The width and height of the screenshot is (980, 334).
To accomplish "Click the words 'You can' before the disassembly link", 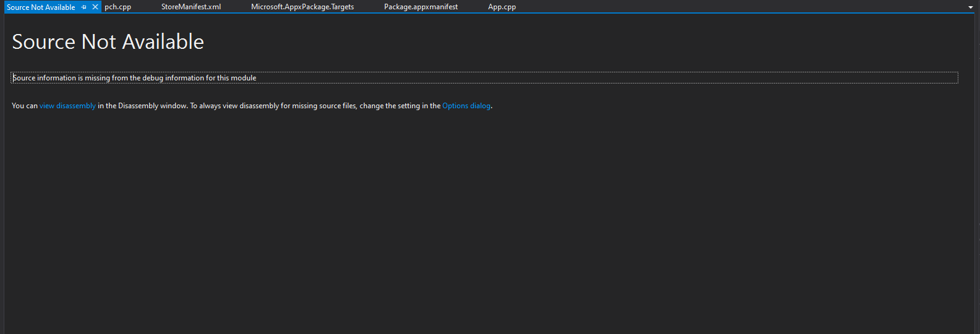I will click(x=25, y=106).
